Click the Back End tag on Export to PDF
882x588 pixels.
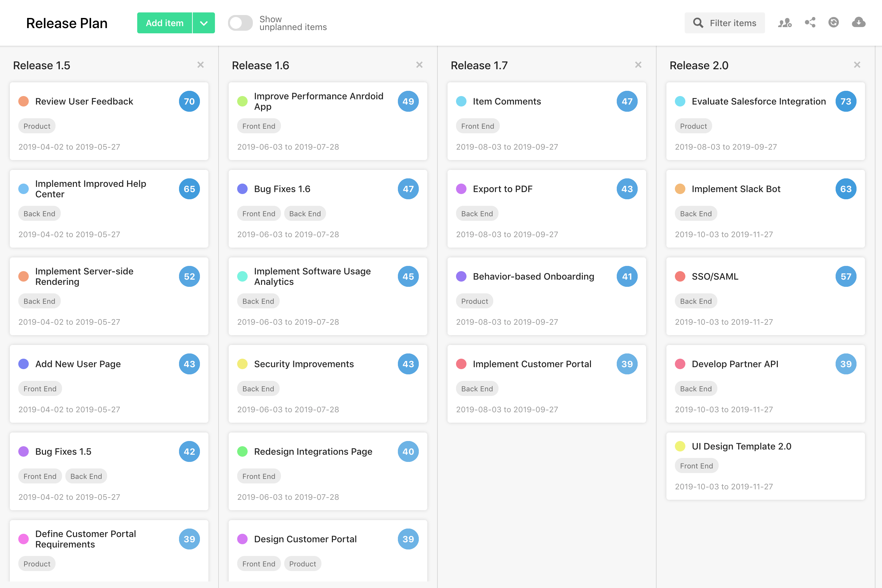tap(477, 213)
